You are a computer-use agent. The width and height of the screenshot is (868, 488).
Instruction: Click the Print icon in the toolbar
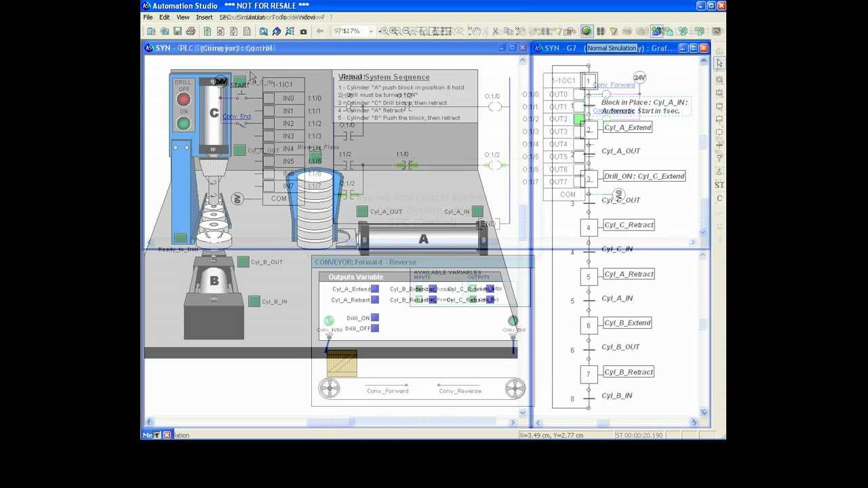tap(191, 31)
